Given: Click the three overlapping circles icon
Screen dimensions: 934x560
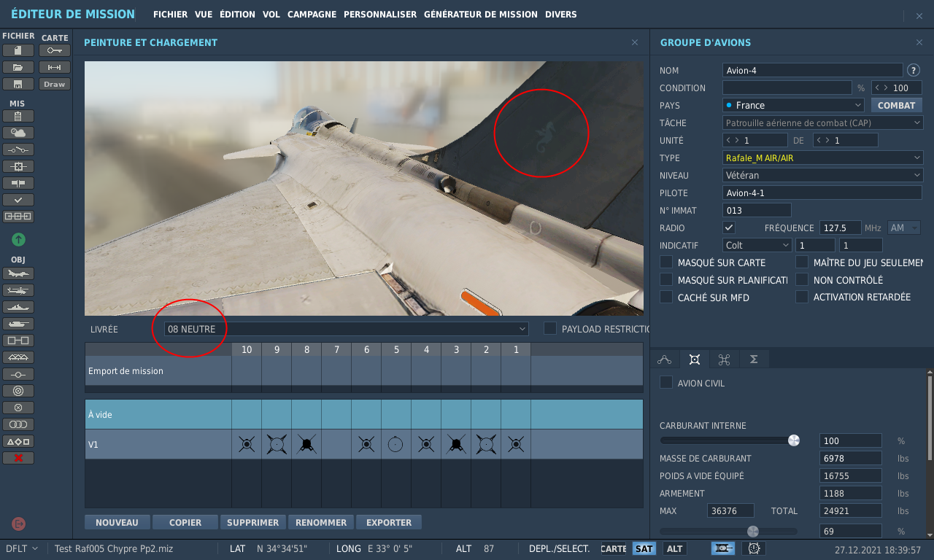Looking at the screenshot, I should pyautogui.click(x=18, y=424).
